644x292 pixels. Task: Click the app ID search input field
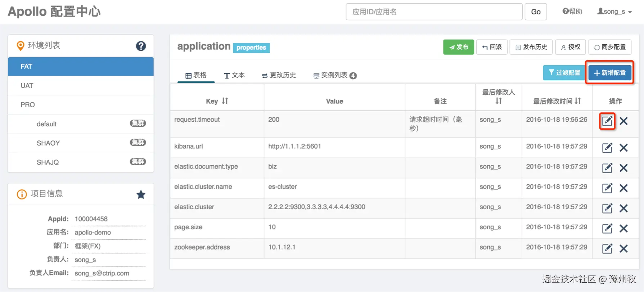point(434,12)
